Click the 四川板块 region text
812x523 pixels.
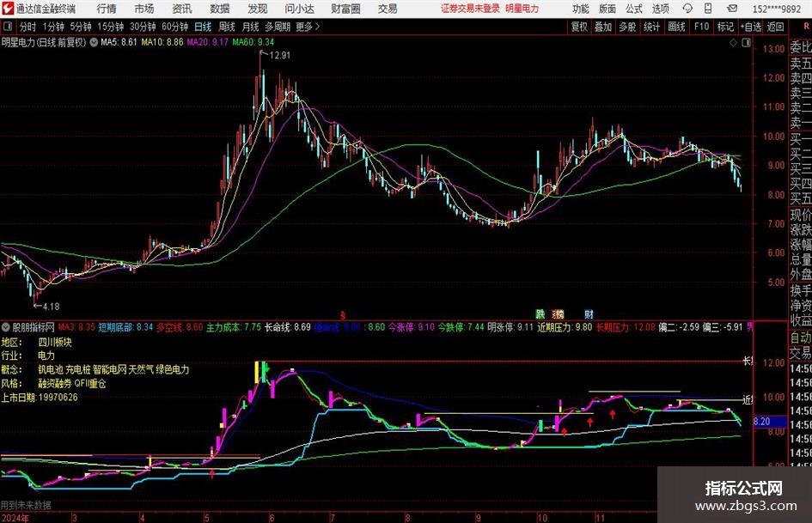coord(55,343)
